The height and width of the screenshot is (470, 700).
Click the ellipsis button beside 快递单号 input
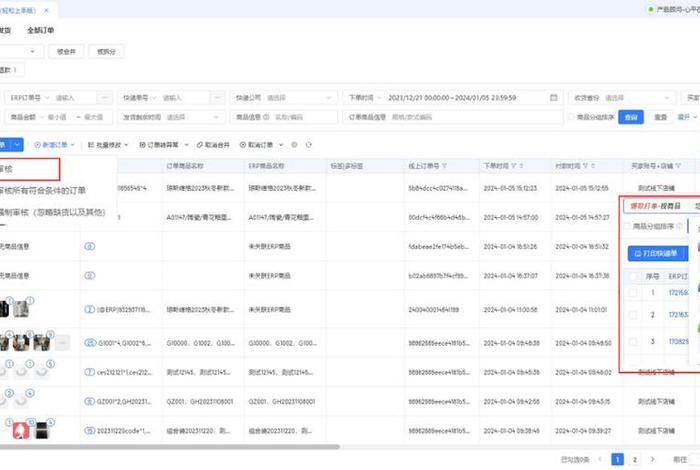tap(217, 97)
